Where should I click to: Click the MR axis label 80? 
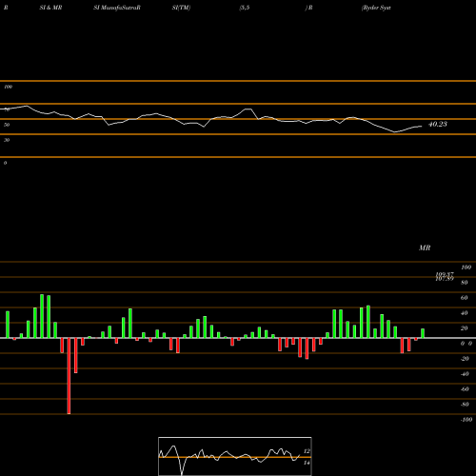[x=465, y=283]
